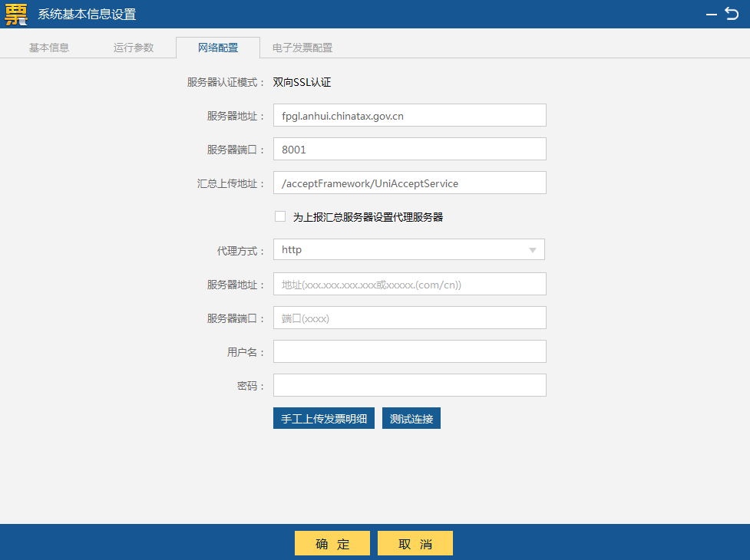Click the 手工上传发票明细 button
The image size is (750, 560).
323,417
